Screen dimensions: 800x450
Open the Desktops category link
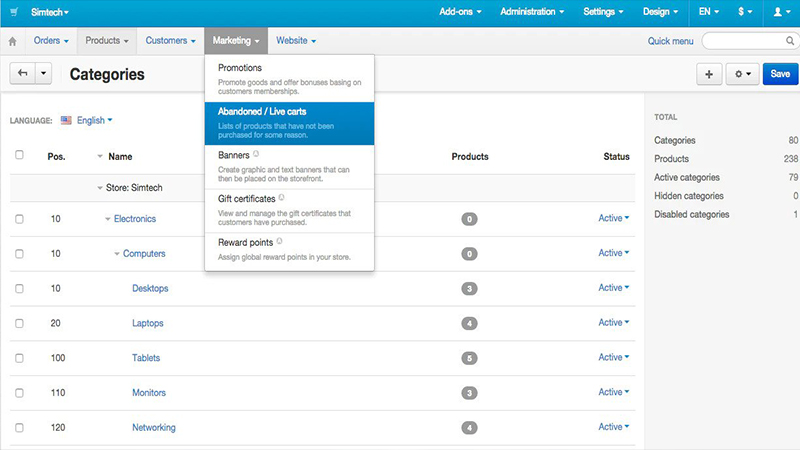[150, 288]
